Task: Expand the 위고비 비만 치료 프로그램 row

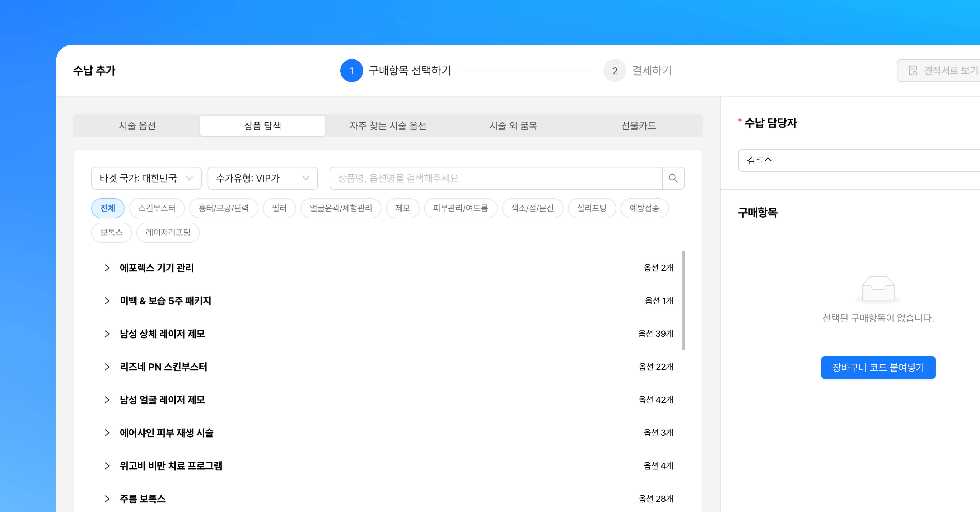Action: click(x=107, y=466)
